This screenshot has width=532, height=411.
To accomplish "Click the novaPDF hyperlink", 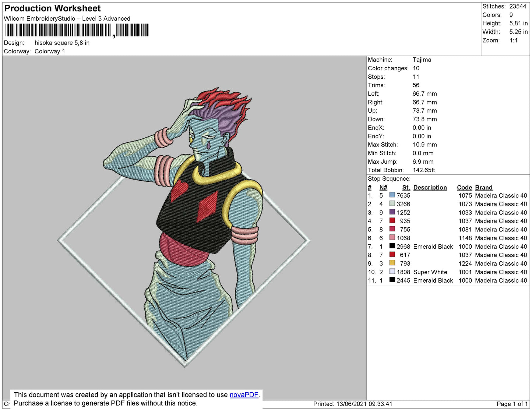I will [244, 395].
